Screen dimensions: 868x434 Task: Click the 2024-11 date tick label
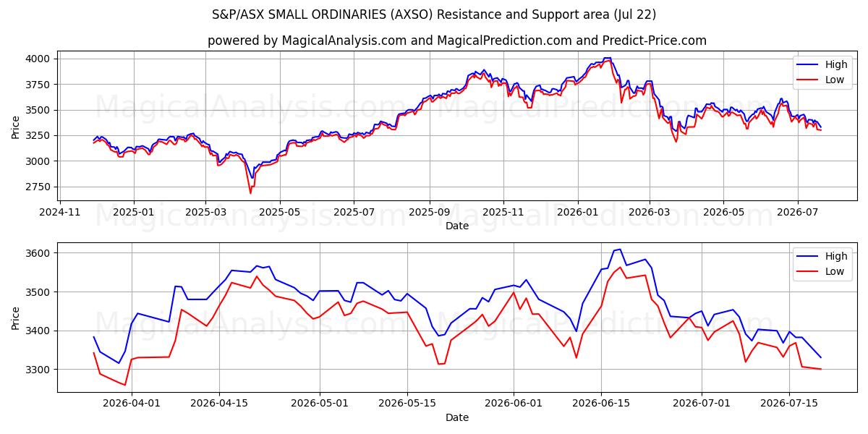coord(59,212)
